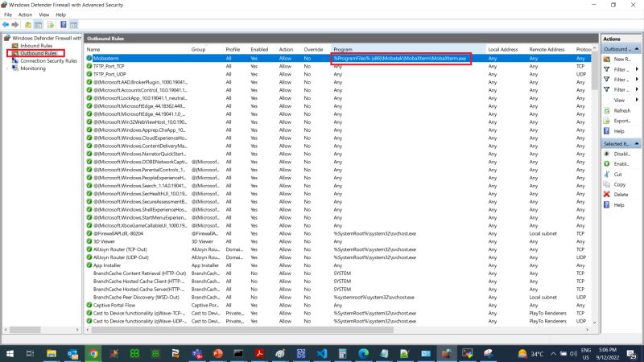Expand the View submenu arrow in Actions

pos(637,100)
